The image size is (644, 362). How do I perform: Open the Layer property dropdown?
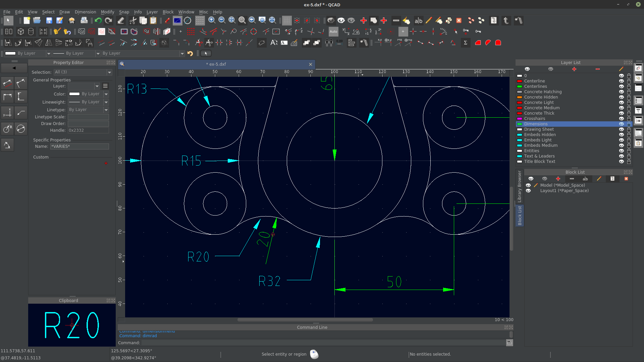click(84, 86)
